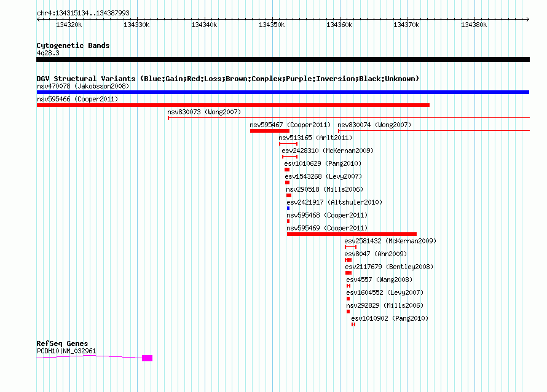
Task: Click the nsv595466 (Cooper2011) label
Action: tap(77, 99)
